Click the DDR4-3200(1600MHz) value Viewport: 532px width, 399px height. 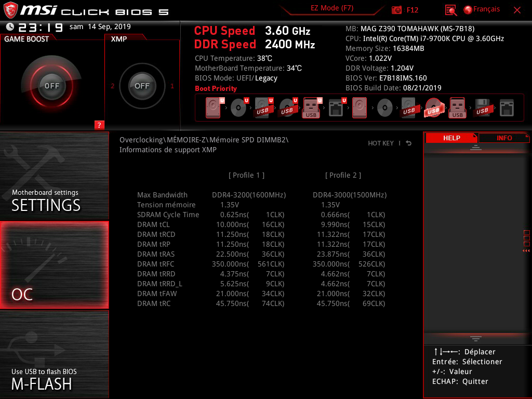click(249, 195)
